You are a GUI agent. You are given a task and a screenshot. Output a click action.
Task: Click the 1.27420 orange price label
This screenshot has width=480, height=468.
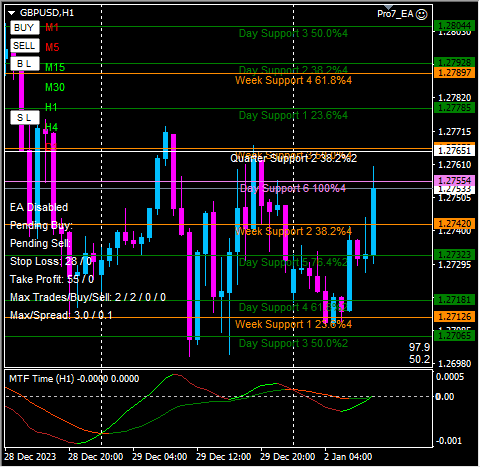455,224
